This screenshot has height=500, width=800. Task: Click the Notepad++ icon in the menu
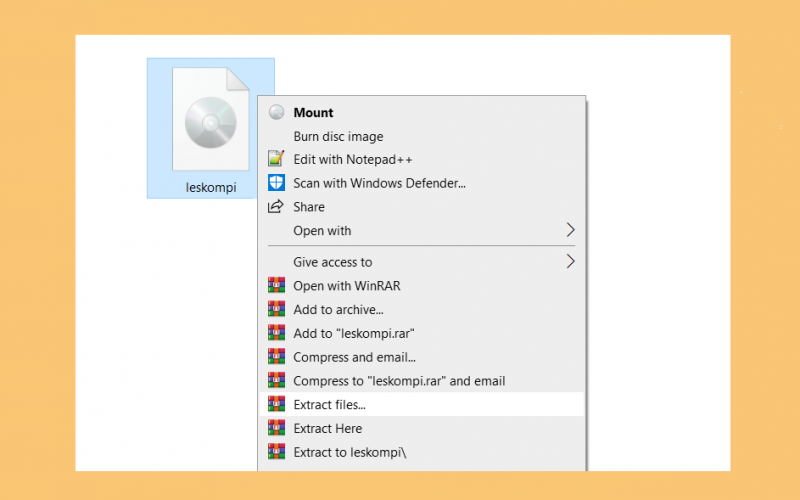(276, 159)
